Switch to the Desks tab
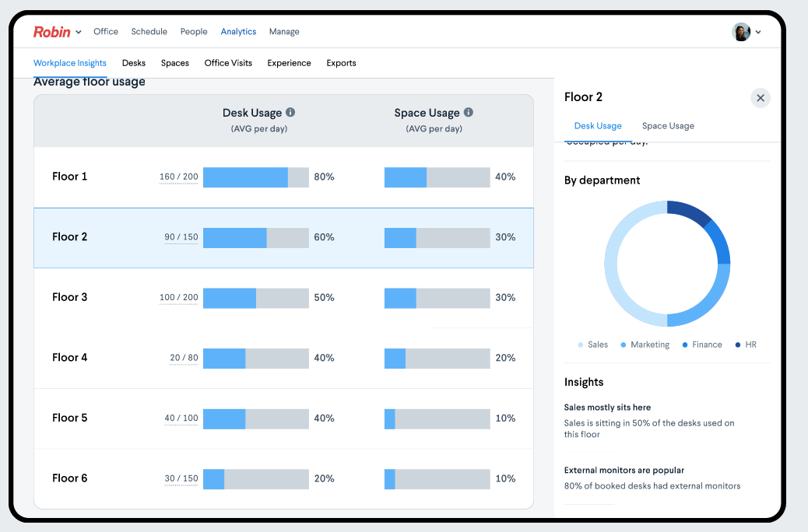The width and height of the screenshot is (808, 532). [x=133, y=63]
